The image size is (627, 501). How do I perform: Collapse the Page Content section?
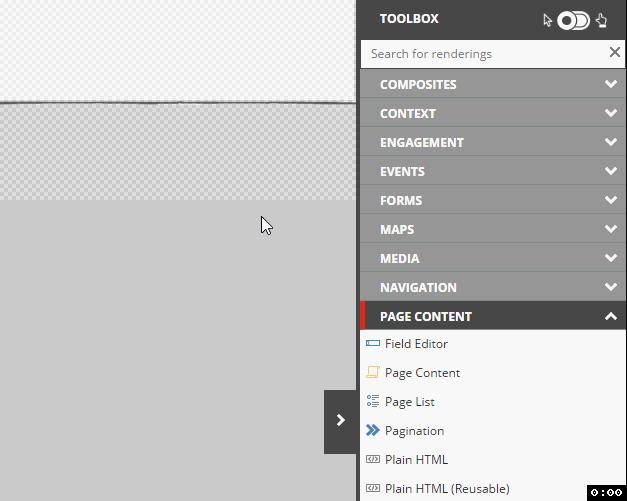tap(493, 316)
